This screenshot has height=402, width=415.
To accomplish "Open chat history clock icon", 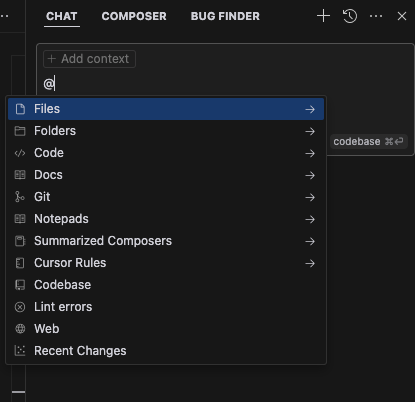I will (x=350, y=16).
